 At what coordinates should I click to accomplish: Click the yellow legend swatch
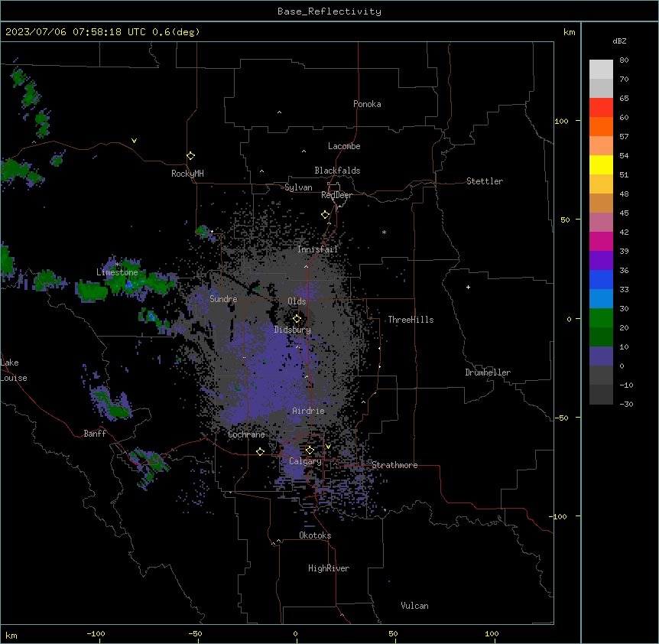coord(601,164)
